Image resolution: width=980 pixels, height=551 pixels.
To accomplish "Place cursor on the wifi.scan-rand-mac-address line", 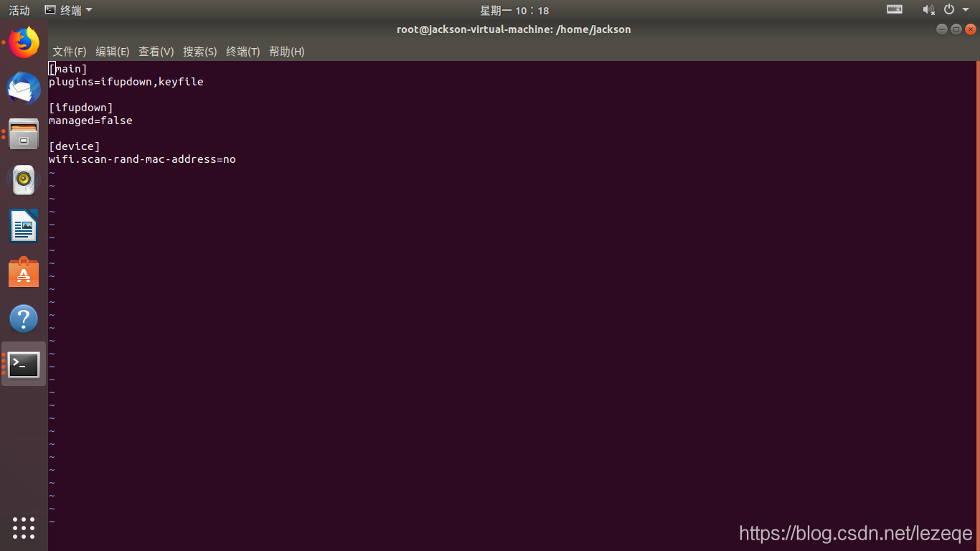I will pos(142,159).
